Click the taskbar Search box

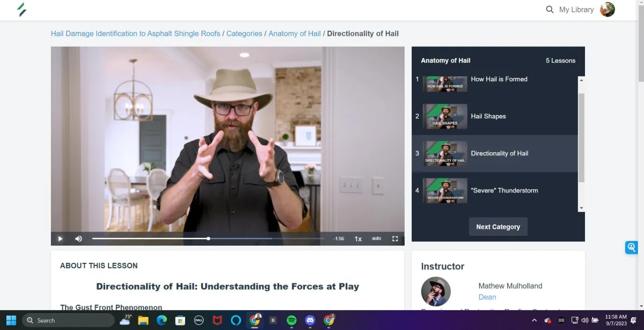(68, 320)
